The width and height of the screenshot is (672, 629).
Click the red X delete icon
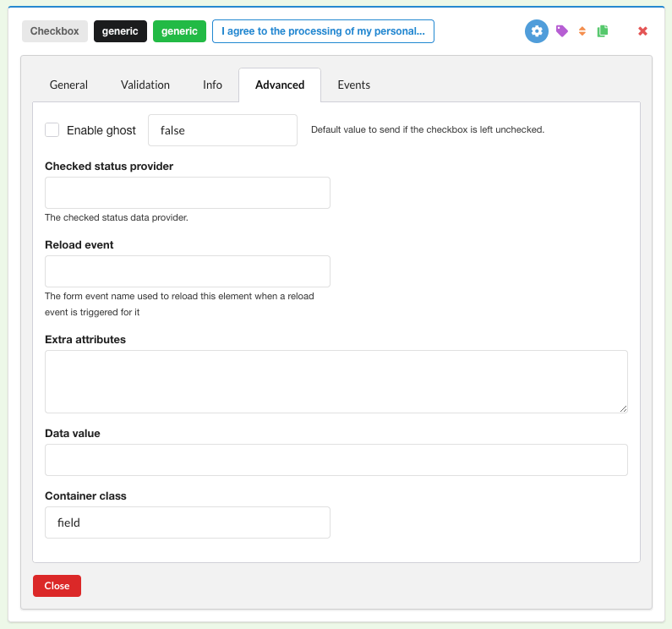(x=642, y=31)
